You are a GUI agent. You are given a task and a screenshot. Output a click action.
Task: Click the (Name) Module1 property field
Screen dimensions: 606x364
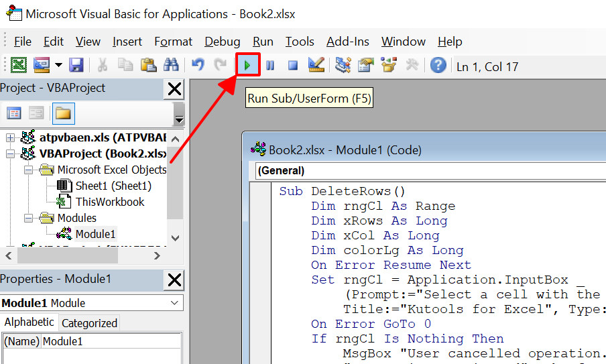[x=111, y=341]
